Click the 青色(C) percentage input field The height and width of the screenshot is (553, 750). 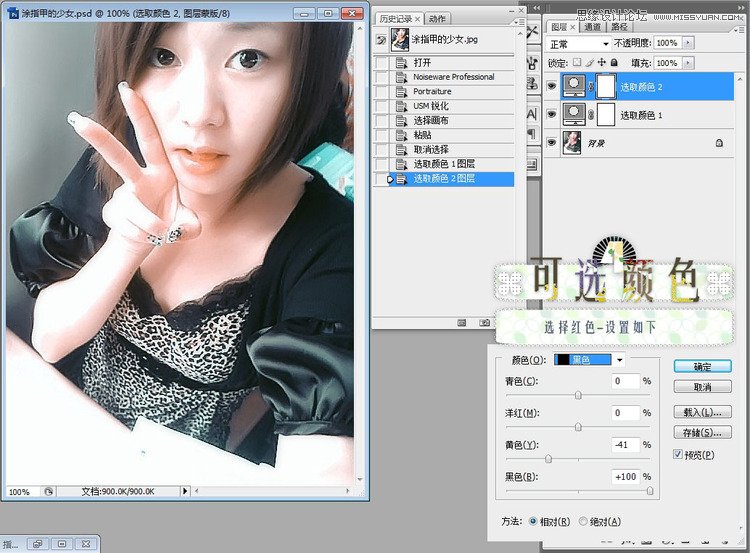point(626,381)
